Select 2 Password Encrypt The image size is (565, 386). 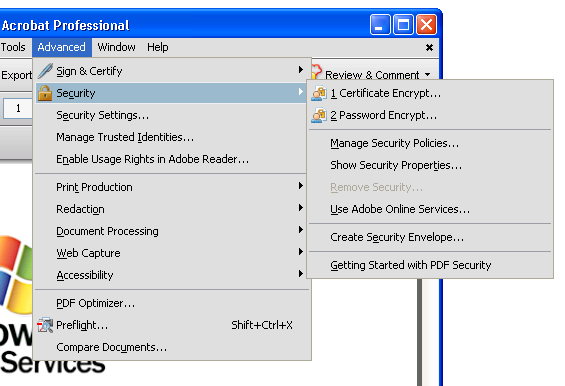pos(430,115)
